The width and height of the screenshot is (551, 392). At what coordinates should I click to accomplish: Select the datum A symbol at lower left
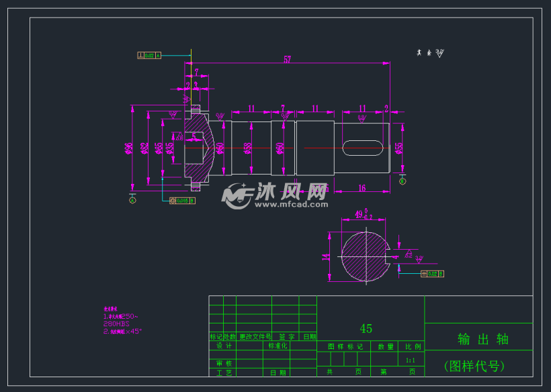click(132, 199)
